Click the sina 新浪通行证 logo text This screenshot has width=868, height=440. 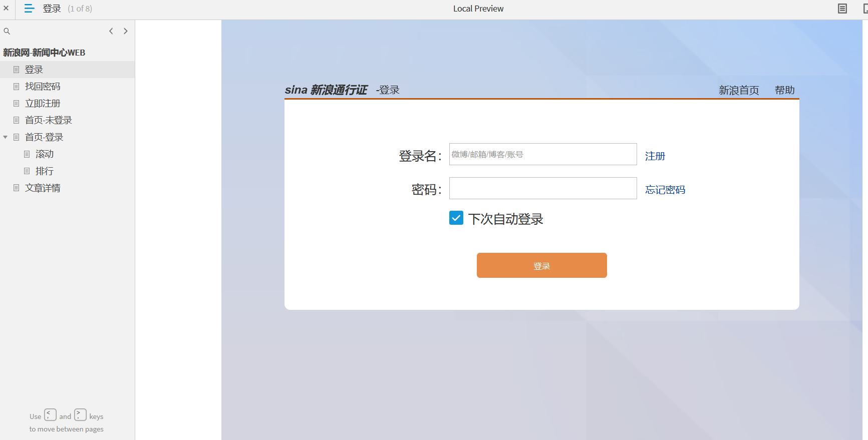(326, 90)
